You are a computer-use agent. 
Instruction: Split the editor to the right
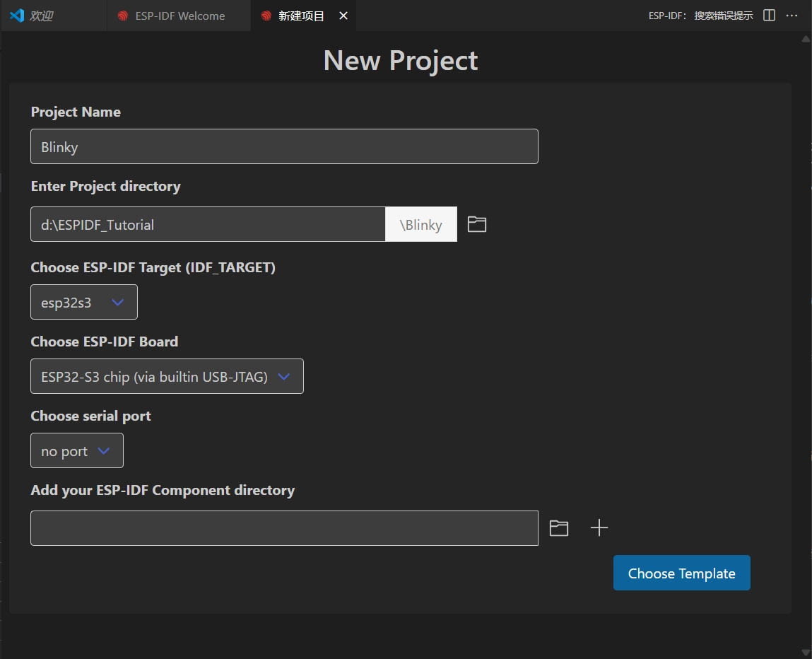click(770, 16)
